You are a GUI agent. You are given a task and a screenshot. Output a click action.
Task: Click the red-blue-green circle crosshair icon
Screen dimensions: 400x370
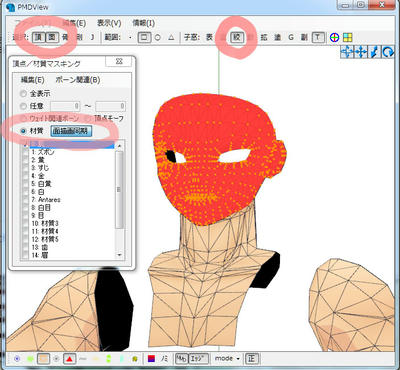coord(334,37)
